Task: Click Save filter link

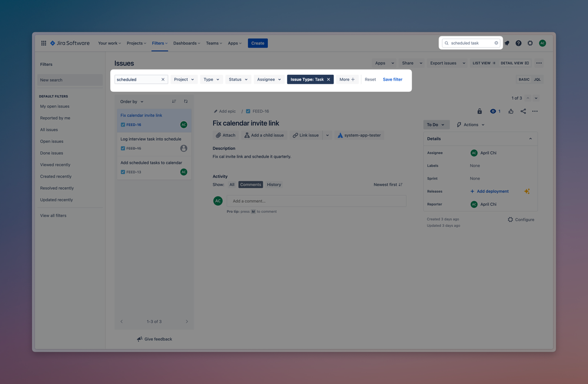Action: (x=392, y=79)
